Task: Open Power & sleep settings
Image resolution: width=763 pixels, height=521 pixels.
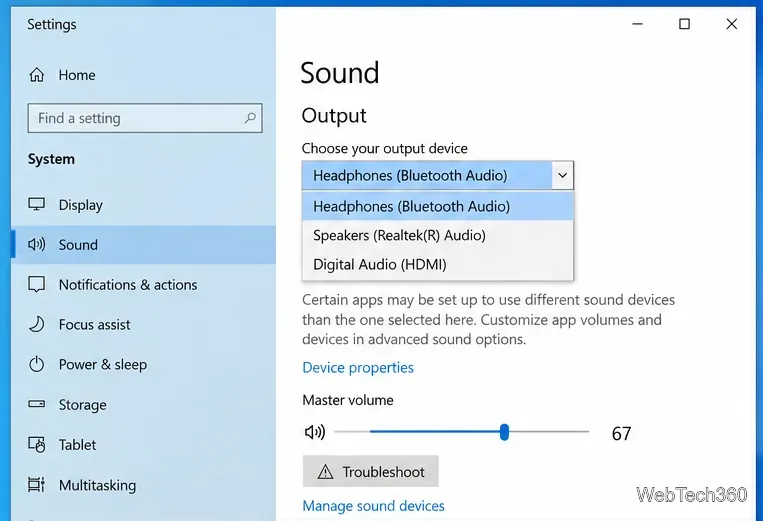Action: pos(144,364)
